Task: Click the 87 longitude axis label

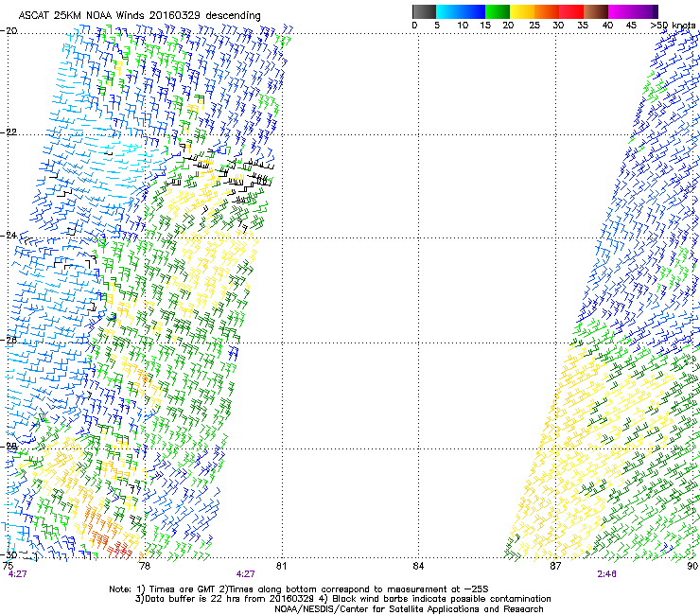Action: 555,566
